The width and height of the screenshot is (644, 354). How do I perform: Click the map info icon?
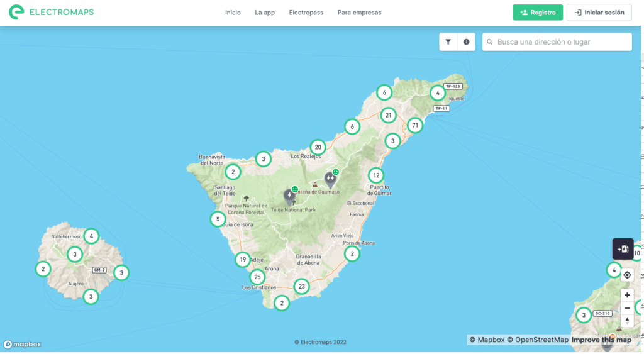pos(466,42)
